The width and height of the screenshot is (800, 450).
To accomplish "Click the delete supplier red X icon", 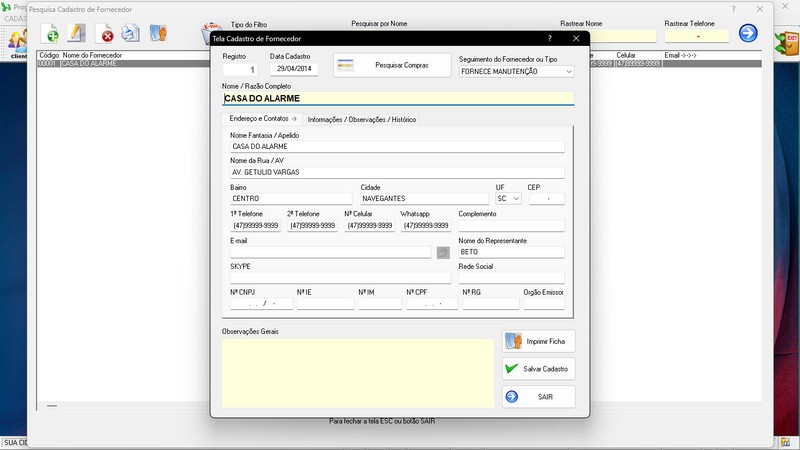I will coord(106,34).
